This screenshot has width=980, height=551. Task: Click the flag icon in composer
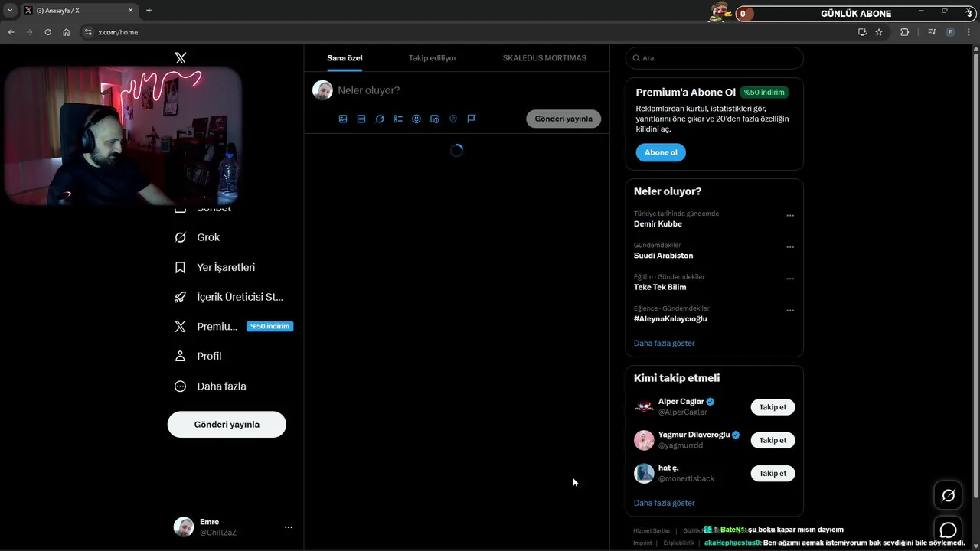(x=472, y=119)
